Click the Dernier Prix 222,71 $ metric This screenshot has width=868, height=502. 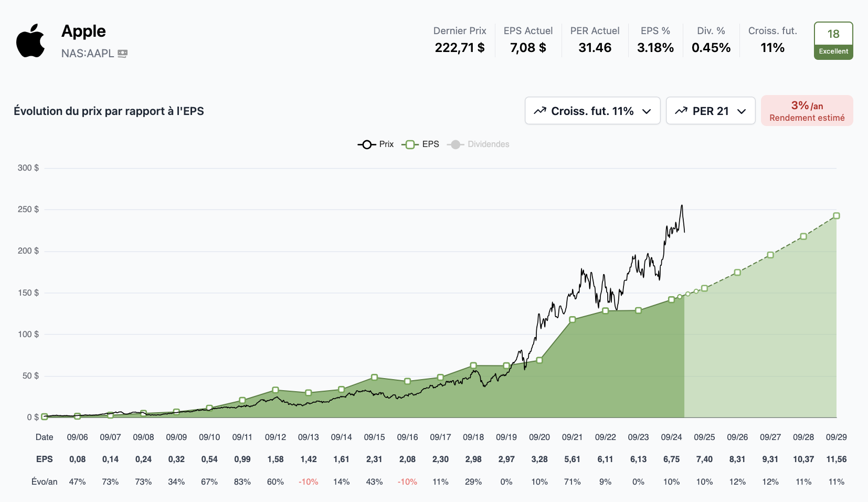(x=459, y=40)
